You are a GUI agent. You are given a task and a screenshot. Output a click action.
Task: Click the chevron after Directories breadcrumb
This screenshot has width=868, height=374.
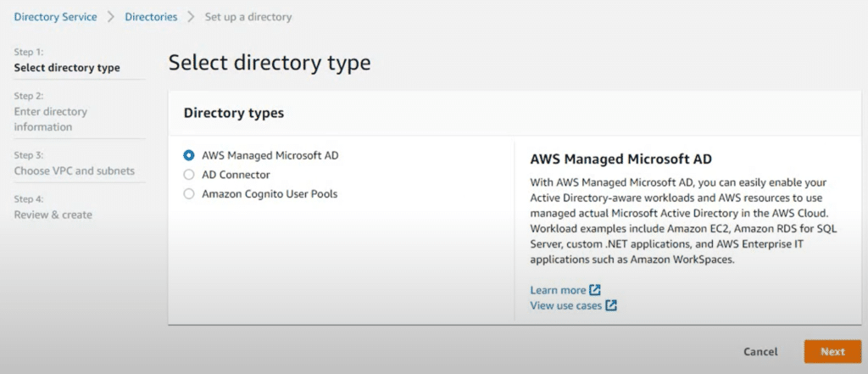pos(191,17)
